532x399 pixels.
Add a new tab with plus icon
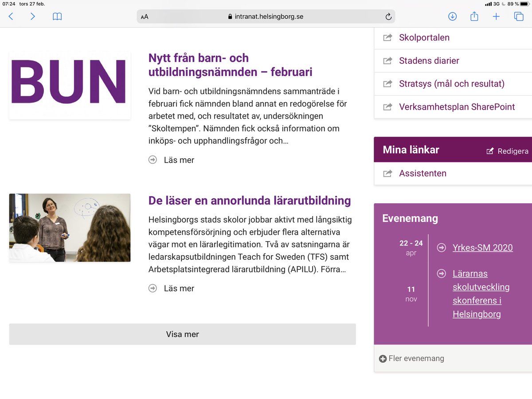pos(496,16)
